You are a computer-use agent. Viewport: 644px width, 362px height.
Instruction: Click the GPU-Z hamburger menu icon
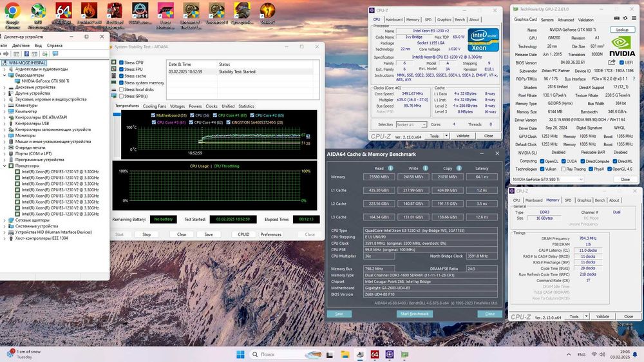pyautogui.click(x=633, y=19)
